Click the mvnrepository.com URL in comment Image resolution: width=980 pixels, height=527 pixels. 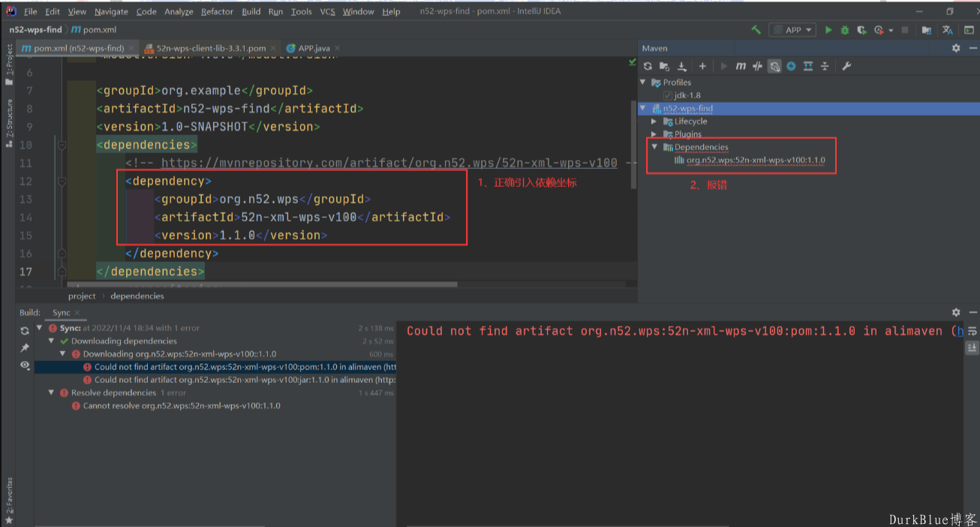point(389,163)
